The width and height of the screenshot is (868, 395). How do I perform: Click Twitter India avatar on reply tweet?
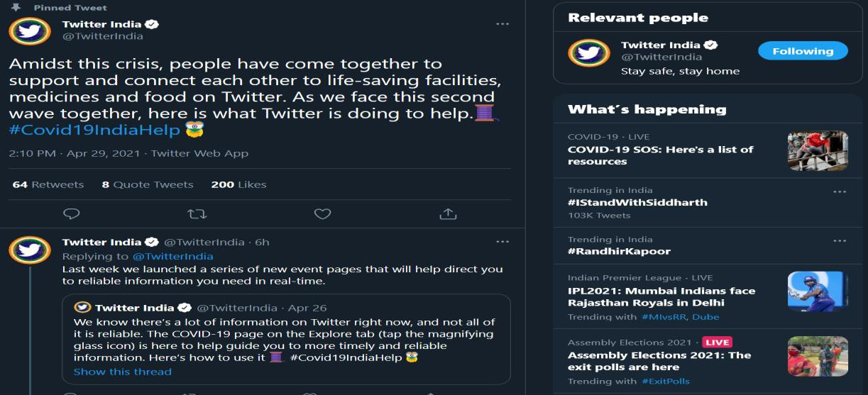pyautogui.click(x=30, y=249)
